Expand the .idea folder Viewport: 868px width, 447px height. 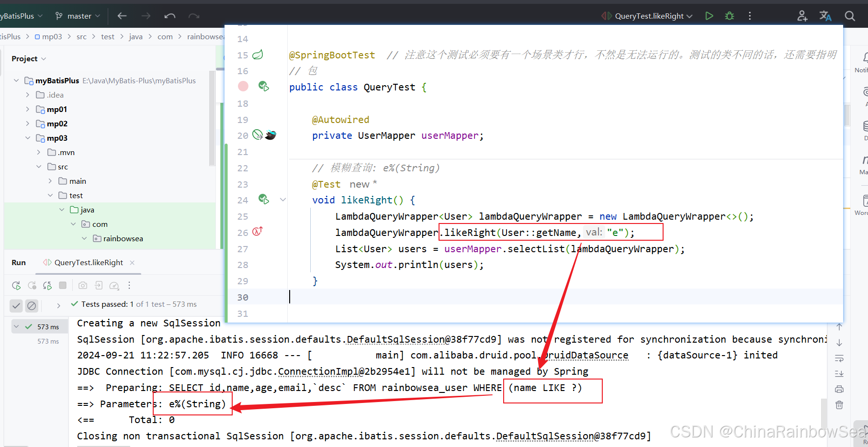[28, 95]
